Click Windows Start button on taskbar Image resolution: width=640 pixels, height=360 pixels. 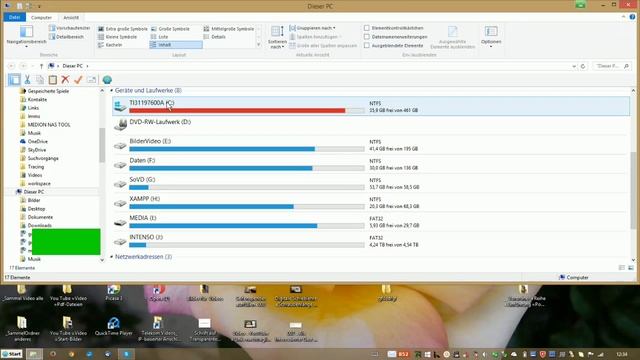click(12, 354)
